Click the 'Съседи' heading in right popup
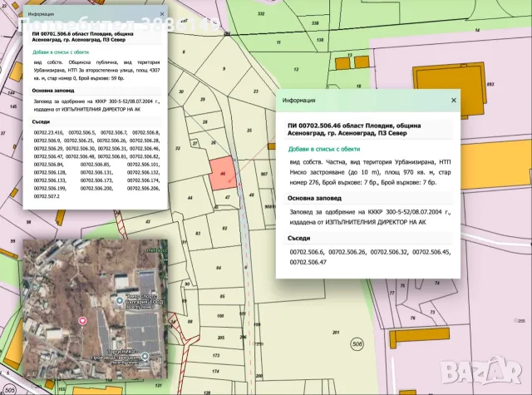This screenshot has width=532, height=395. (x=299, y=238)
